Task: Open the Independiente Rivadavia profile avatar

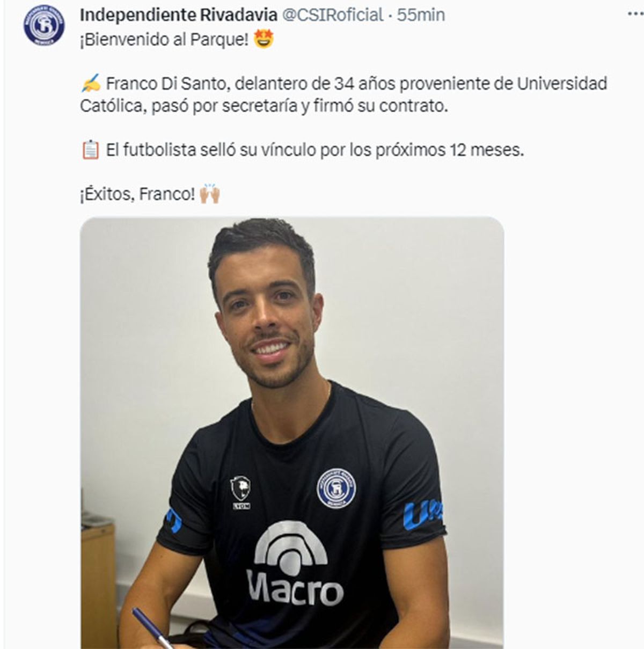Action: click(44, 25)
